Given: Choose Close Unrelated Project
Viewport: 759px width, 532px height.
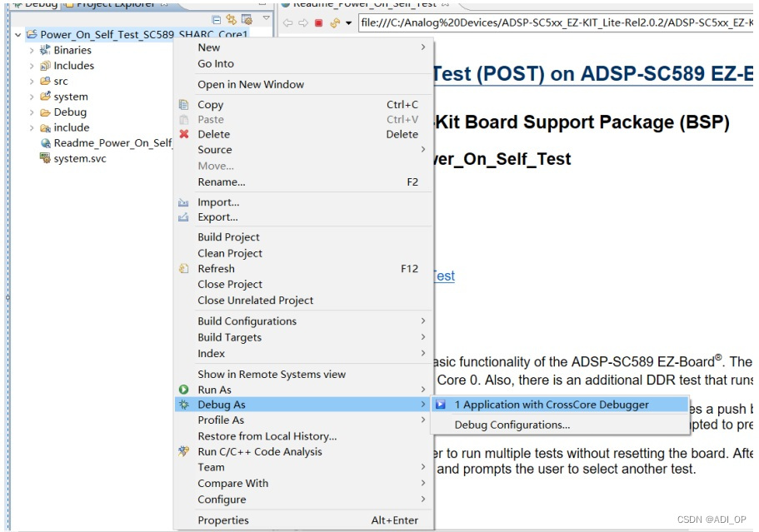Looking at the screenshot, I should [303, 301].
